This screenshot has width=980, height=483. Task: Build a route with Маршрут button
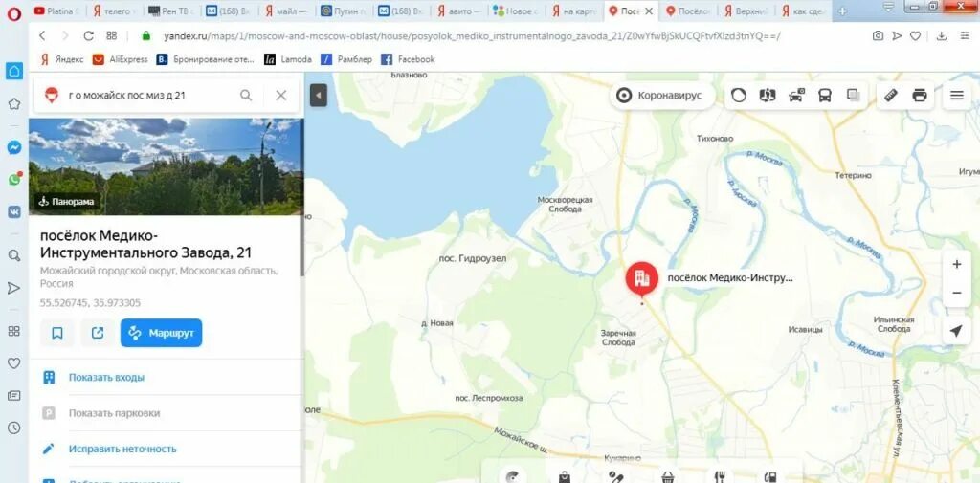click(x=161, y=333)
